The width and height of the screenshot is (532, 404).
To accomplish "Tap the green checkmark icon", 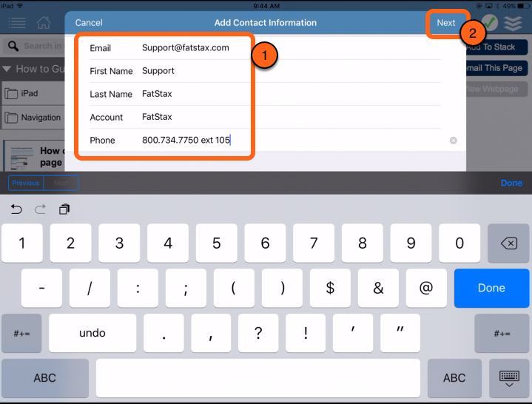I will tap(491, 23).
